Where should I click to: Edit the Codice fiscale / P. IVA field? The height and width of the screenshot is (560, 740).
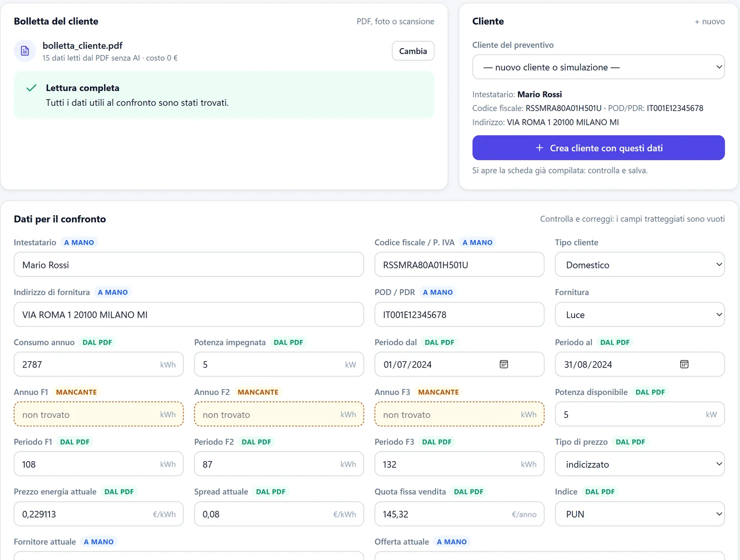pos(459,264)
